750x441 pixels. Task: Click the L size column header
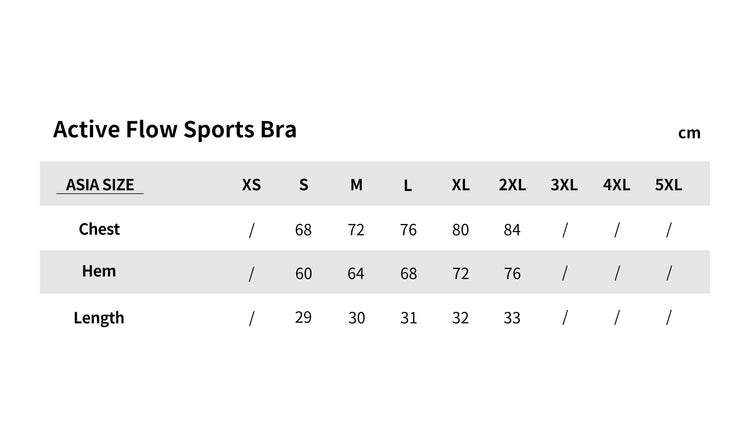point(408,186)
